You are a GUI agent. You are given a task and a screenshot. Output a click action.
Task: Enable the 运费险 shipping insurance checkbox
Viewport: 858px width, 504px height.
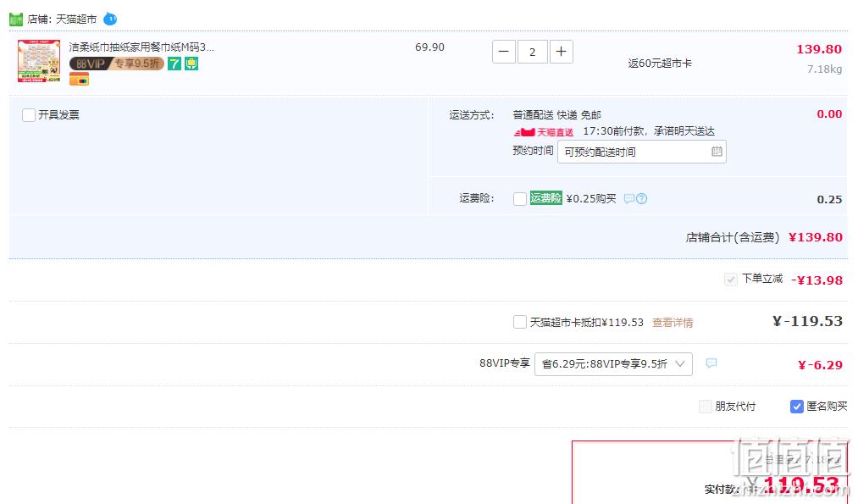(520, 199)
